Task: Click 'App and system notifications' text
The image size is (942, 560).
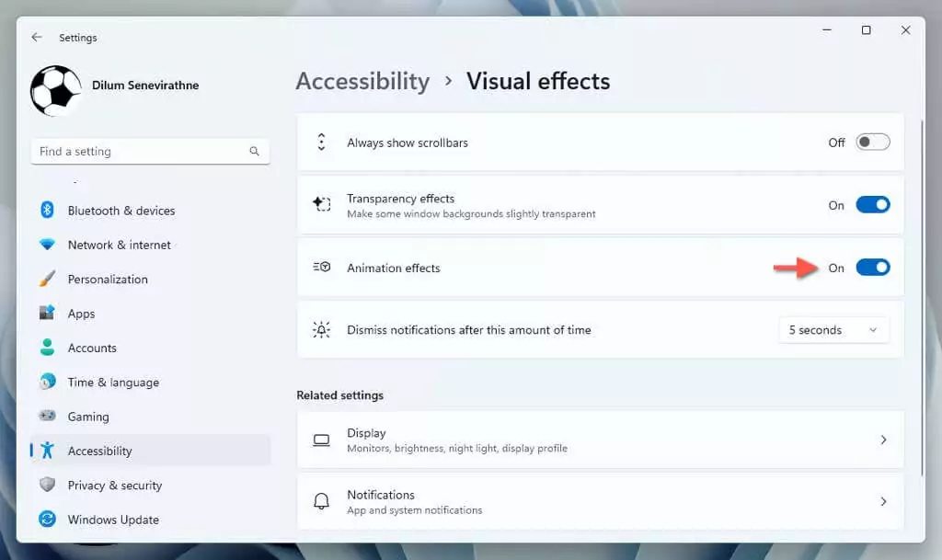Action: [x=415, y=510]
